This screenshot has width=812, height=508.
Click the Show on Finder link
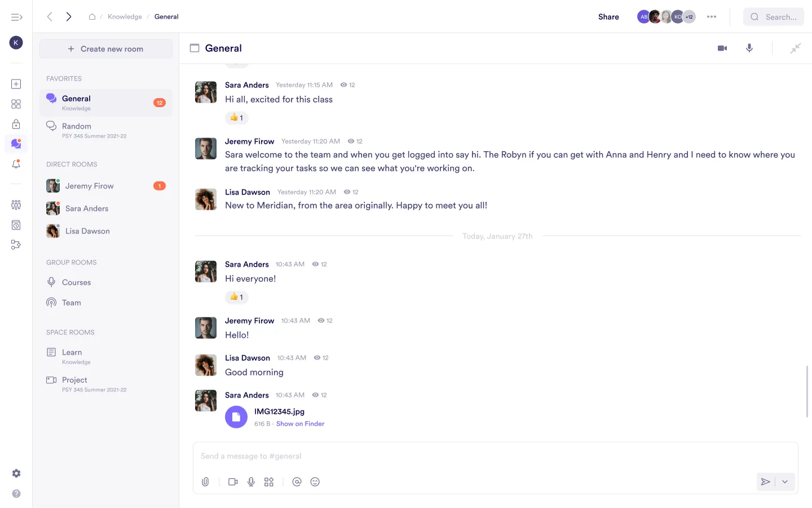coord(300,424)
